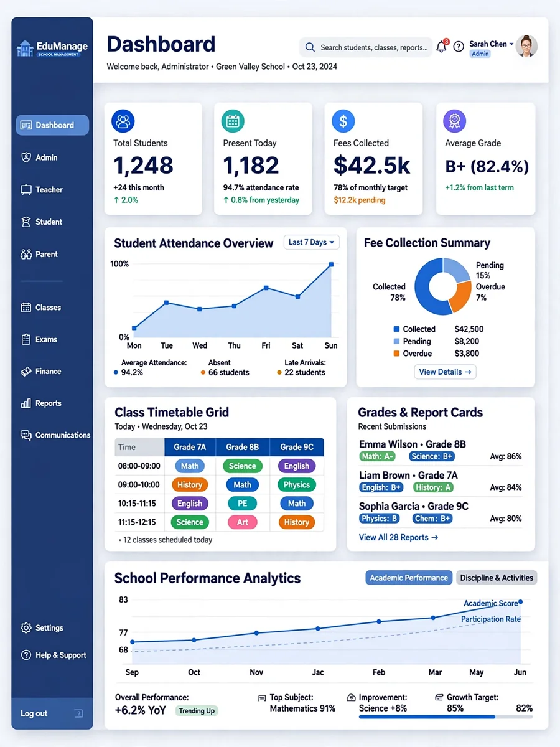Click the Total Students people icon
This screenshot has height=747, width=560.
pos(123,121)
